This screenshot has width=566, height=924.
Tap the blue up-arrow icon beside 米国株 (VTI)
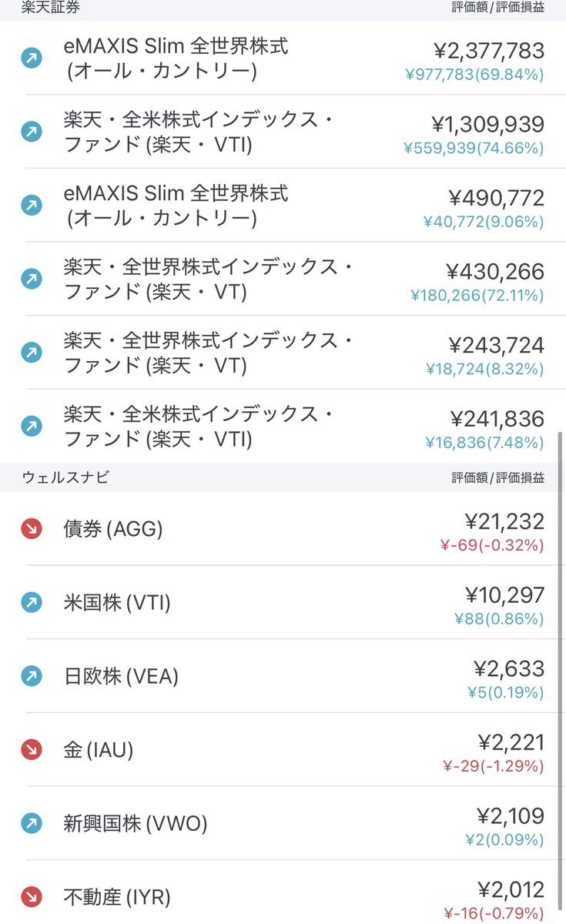click(x=32, y=603)
